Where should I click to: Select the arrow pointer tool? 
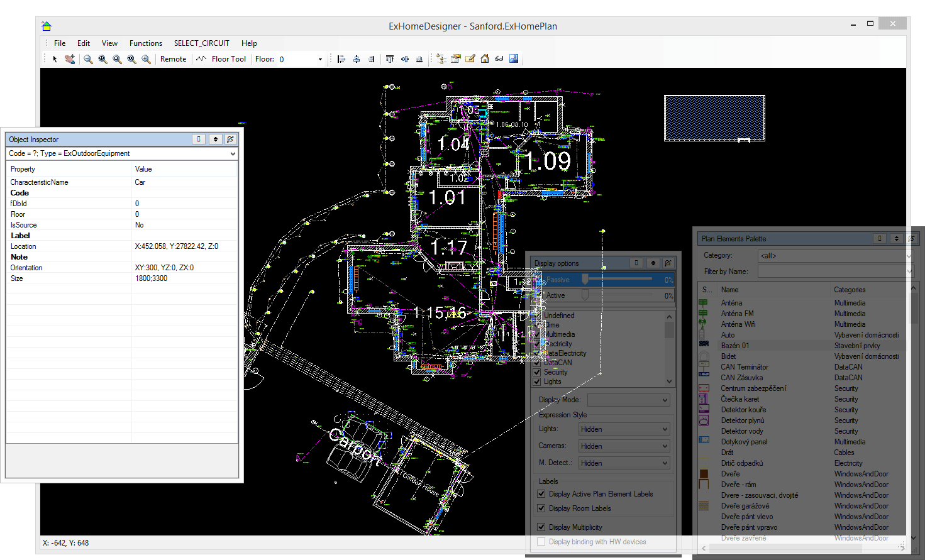55,59
